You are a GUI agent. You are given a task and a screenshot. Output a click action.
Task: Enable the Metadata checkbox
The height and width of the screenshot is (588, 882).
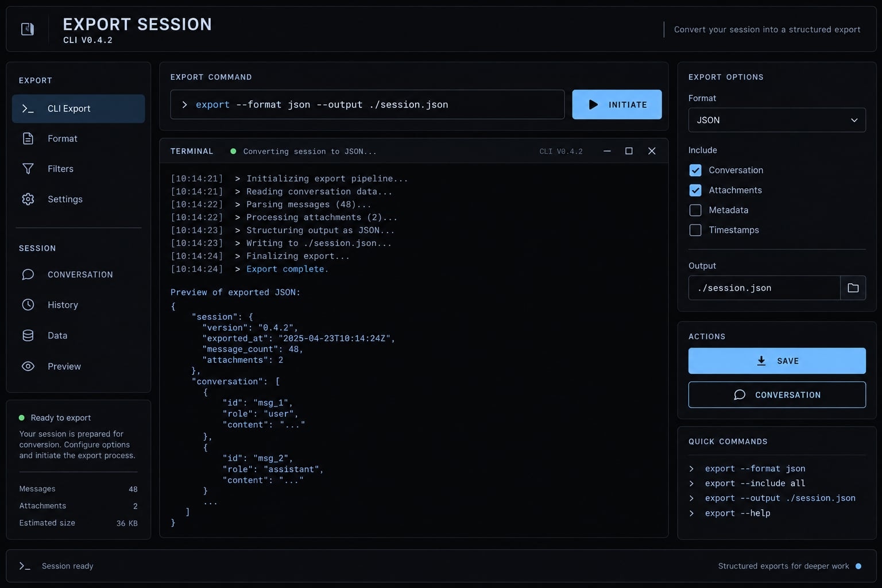point(695,210)
